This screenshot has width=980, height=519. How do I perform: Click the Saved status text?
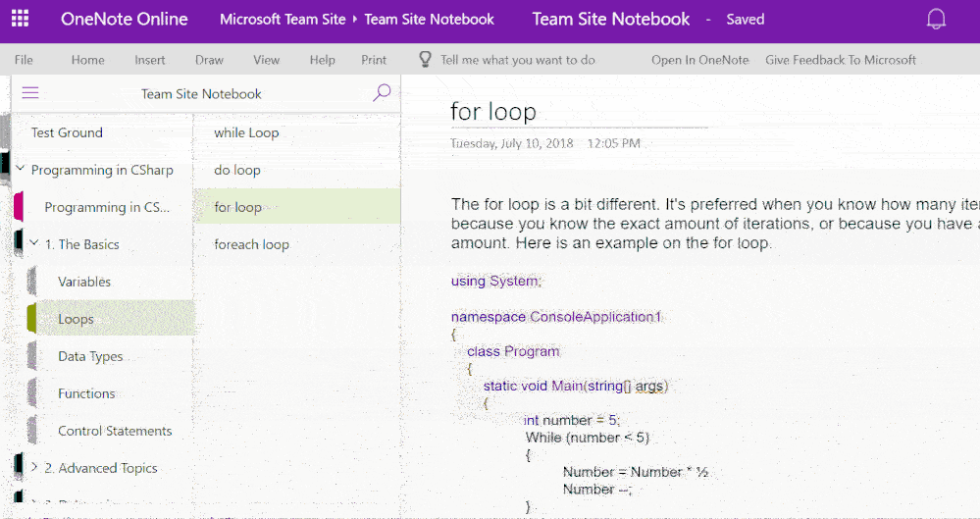[x=745, y=20]
